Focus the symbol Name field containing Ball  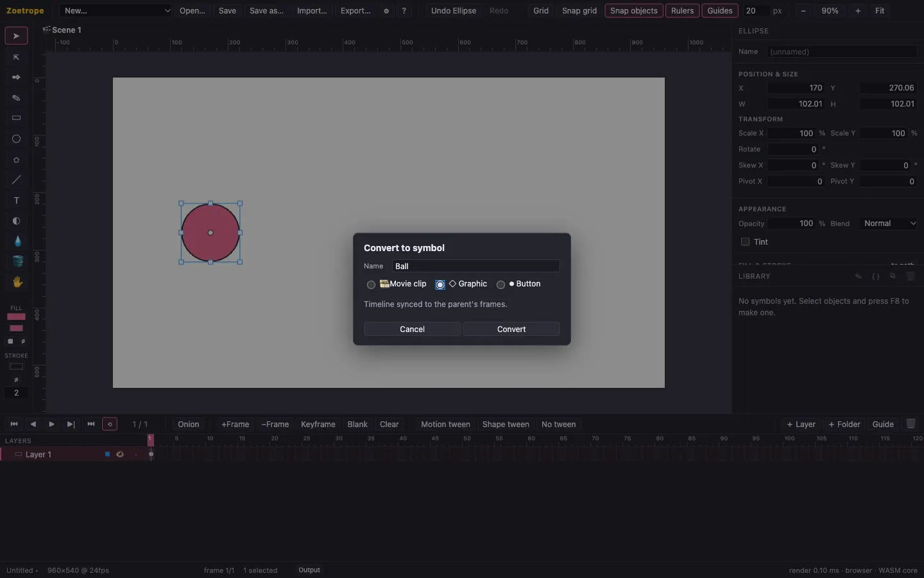[x=475, y=266]
